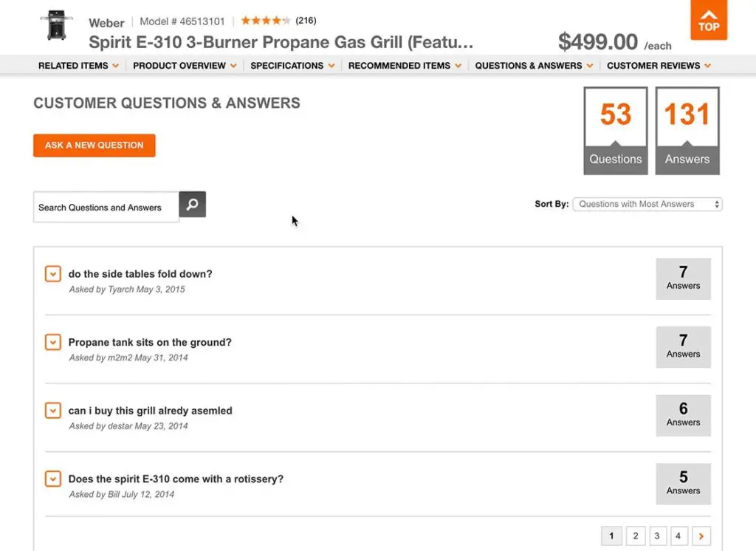
Task: Open the Product Overview nav menu
Action: [185, 66]
